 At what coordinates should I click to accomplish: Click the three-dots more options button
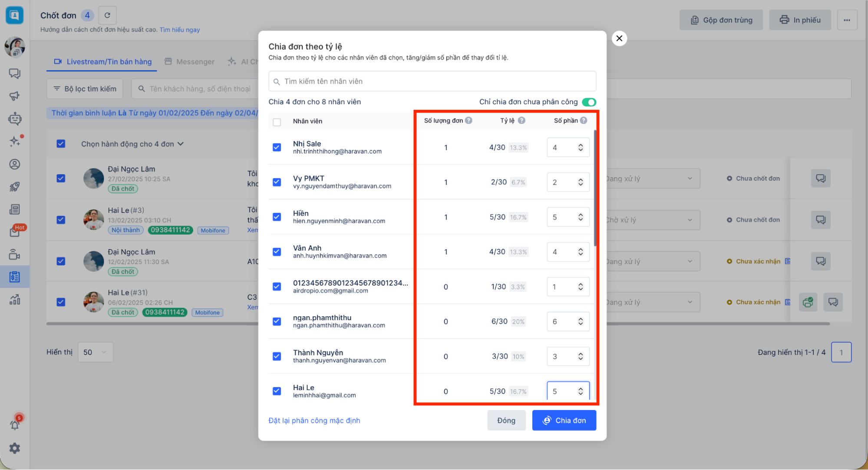coord(847,20)
